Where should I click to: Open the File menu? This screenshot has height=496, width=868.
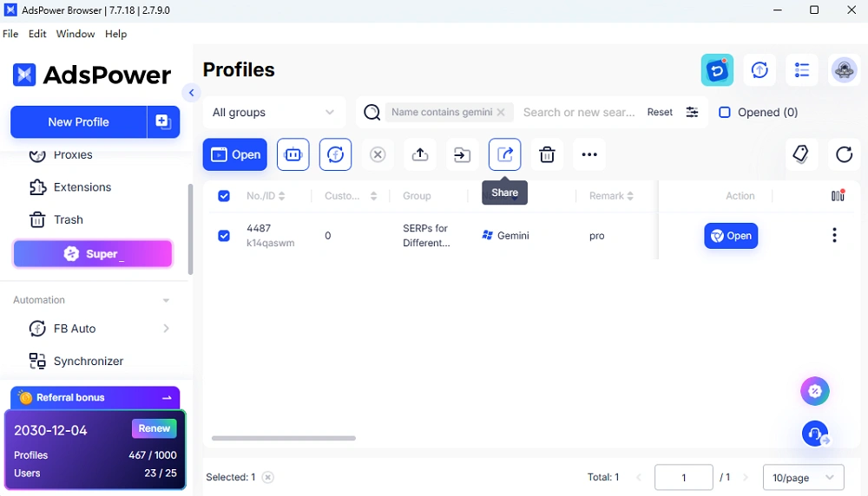coord(10,34)
